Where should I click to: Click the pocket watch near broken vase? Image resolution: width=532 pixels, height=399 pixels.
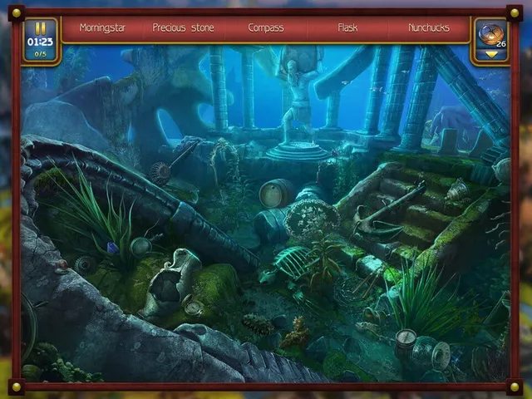(x=194, y=305)
